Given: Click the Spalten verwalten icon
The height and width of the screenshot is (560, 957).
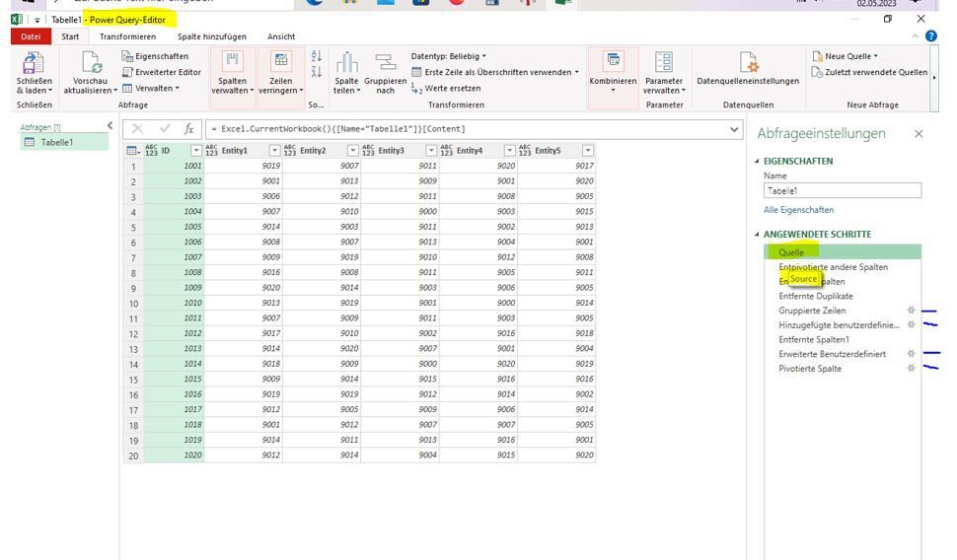Looking at the screenshot, I should pos(232,62).
